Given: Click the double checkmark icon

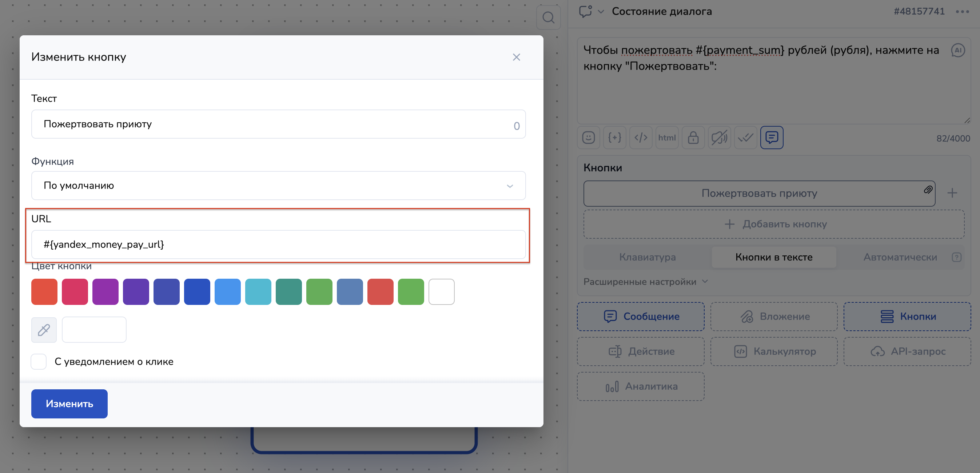Looking at the screenshot, I should pos(745,138).
